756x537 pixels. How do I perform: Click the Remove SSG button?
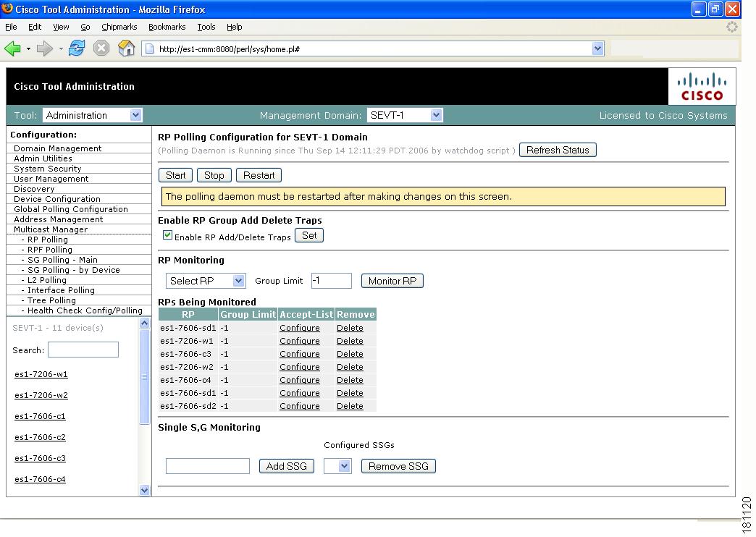click(398, 466)
